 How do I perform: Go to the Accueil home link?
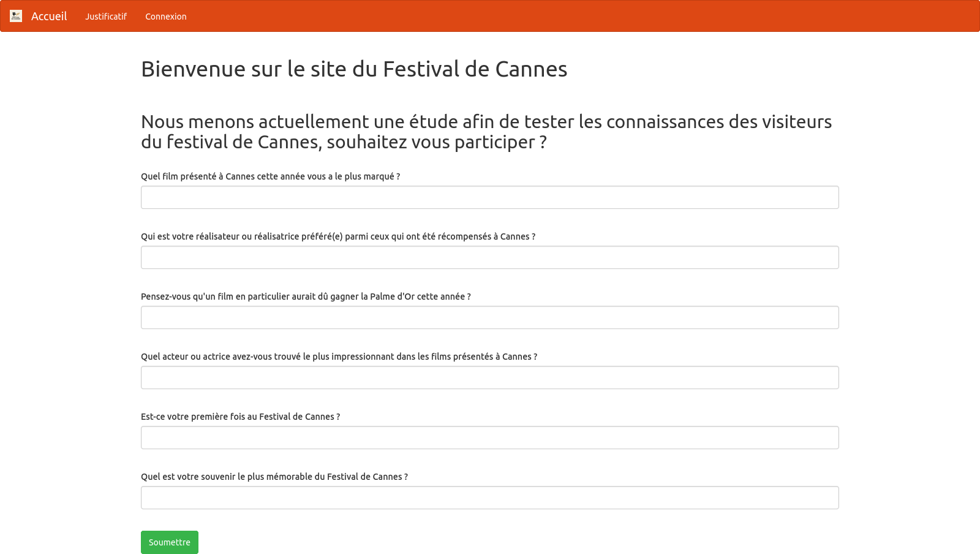point(49,17)
